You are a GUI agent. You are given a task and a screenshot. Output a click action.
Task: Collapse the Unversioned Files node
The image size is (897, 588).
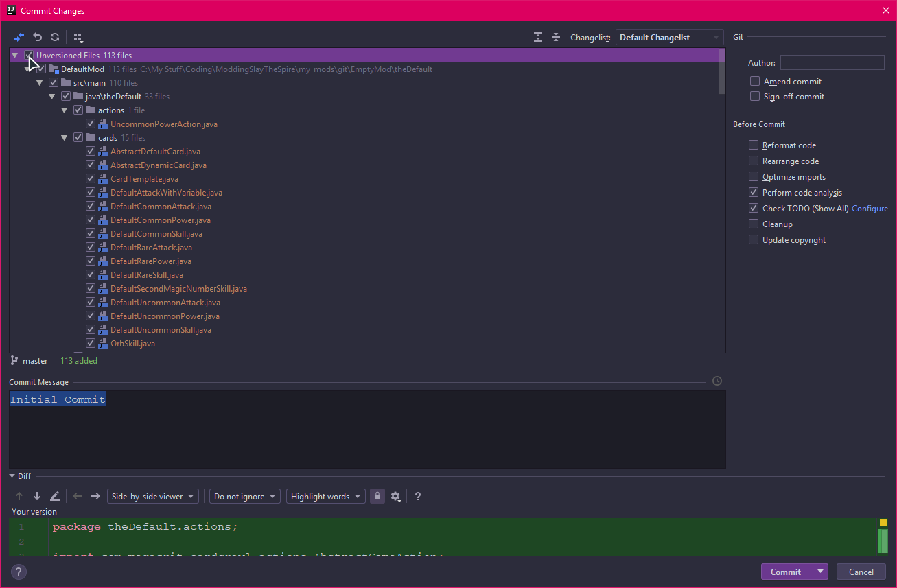[15, 56]
